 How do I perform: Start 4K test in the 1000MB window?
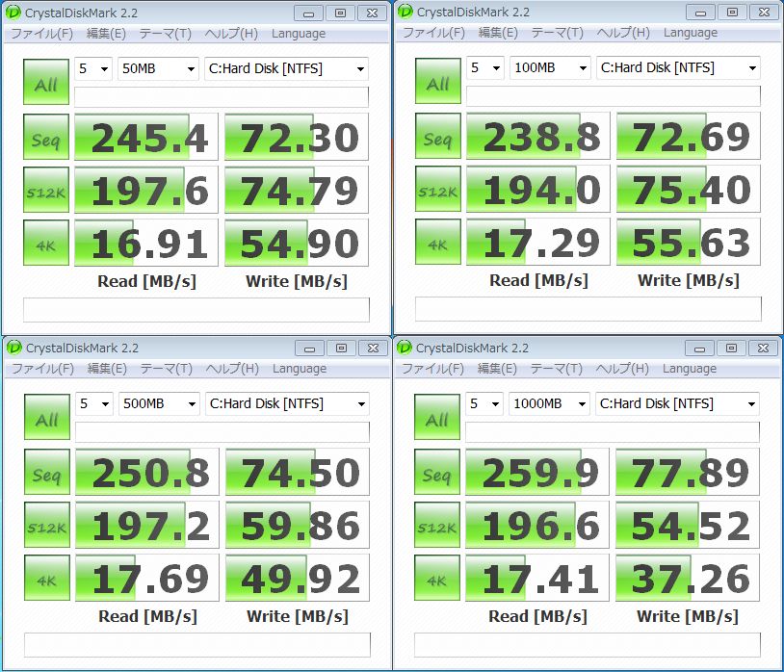point(437,578)
